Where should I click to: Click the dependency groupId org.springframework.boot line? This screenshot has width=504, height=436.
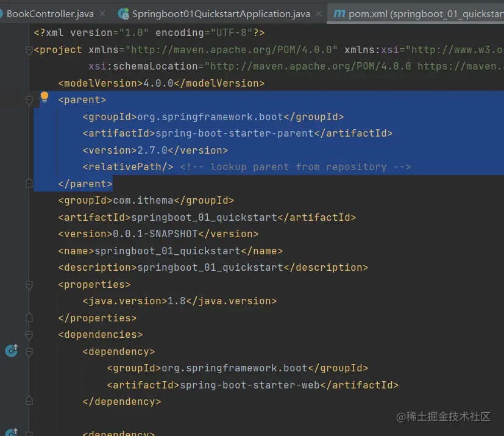(238, 368)
